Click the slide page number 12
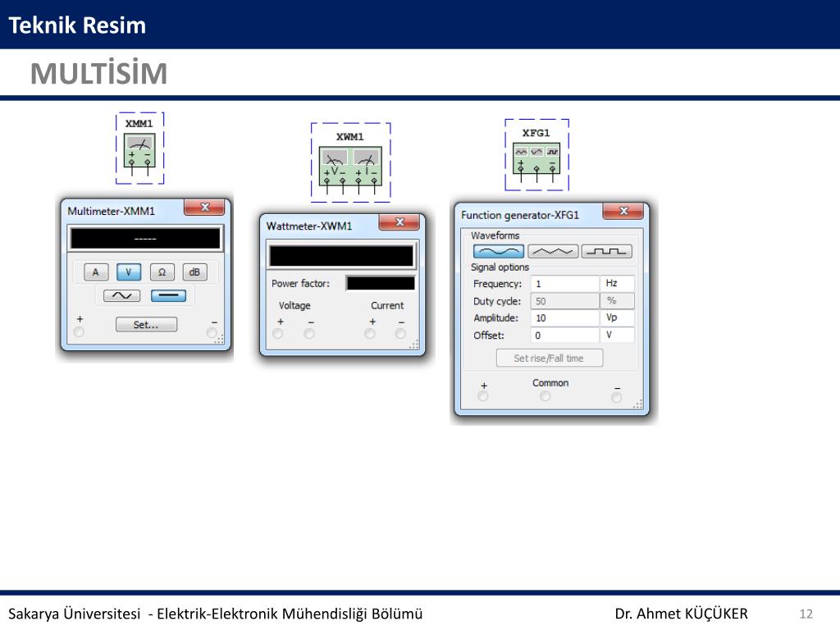The width and height of the screenshot is (840, 630). click(x=806, y=614)
